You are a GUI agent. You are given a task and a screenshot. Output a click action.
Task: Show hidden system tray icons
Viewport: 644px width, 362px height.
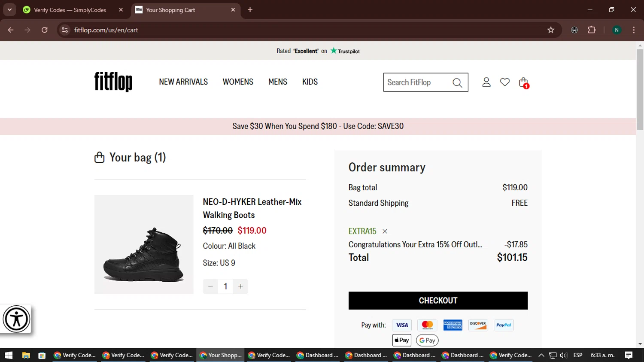pyautogui.click(x=541, y=355)
